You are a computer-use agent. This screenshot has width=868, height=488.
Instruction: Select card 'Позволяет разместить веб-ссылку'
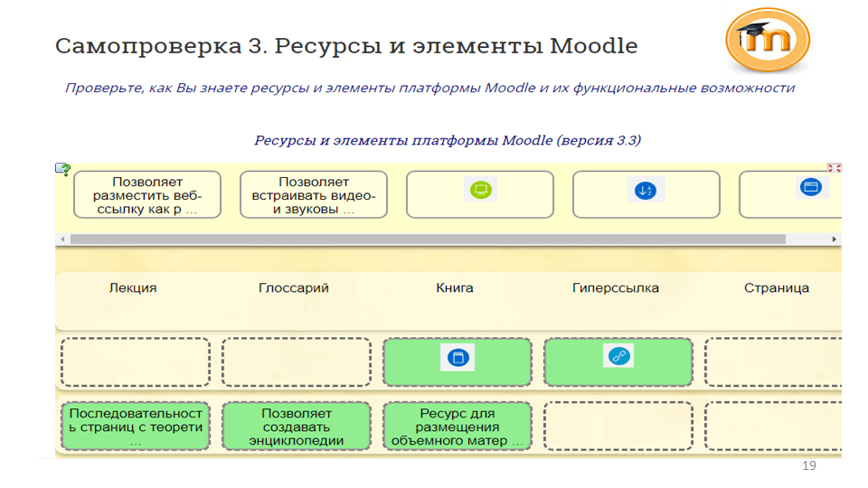coord(147,195)
